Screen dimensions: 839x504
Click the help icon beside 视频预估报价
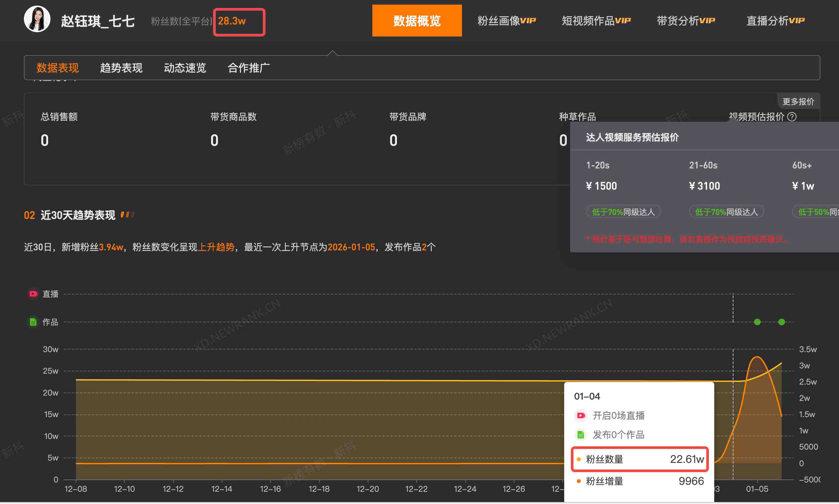tap(792, 117)
